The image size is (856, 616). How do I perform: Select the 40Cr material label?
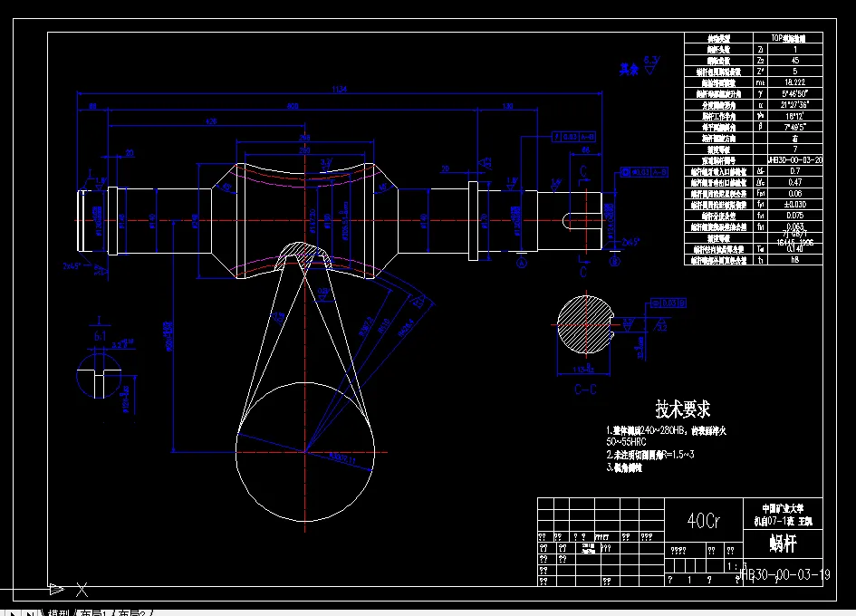pos(704,521)
